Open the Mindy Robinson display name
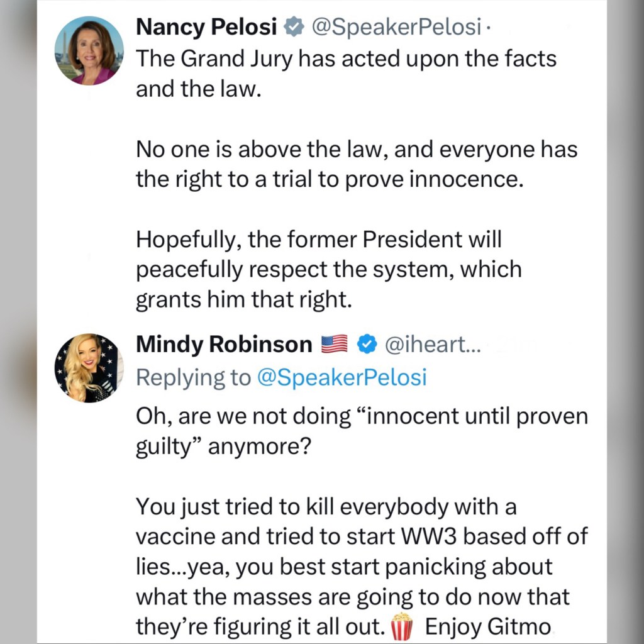This screenshot has width=644, height=644. 224,344
